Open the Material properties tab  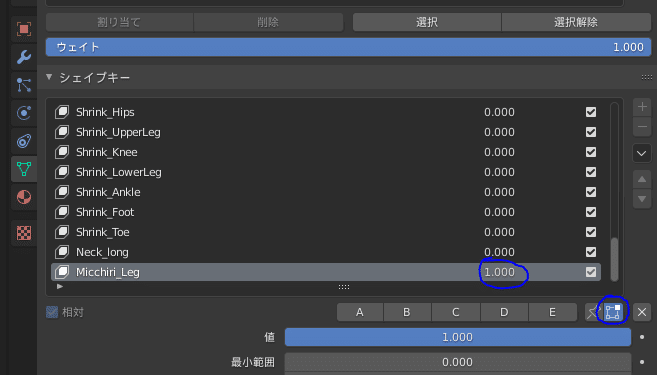24,197
